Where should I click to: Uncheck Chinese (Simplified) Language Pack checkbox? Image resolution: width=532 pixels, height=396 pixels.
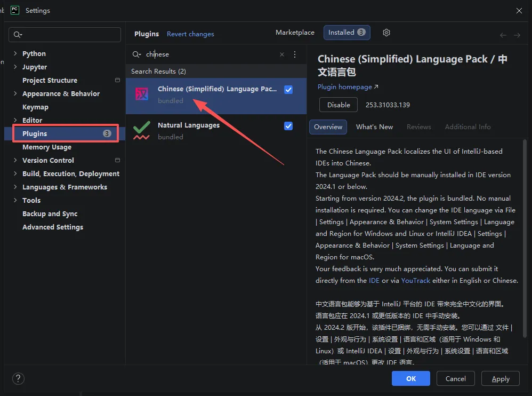288,90
